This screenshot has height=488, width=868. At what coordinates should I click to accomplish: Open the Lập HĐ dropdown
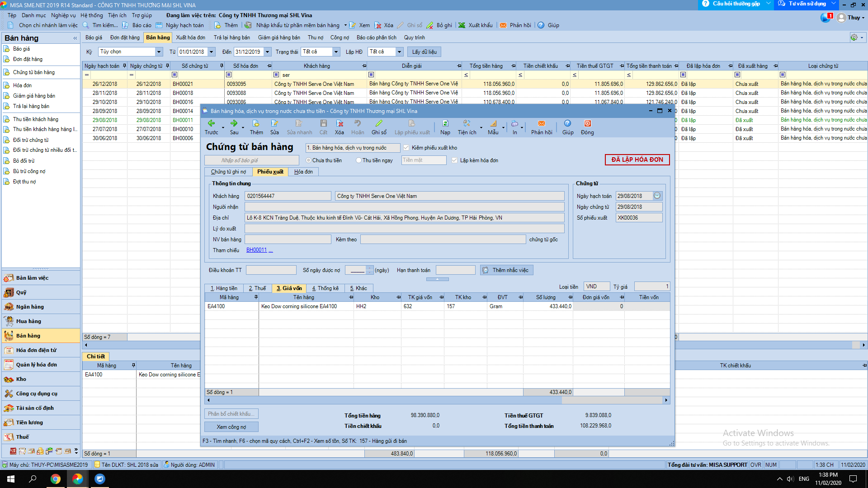pos(399,52)
